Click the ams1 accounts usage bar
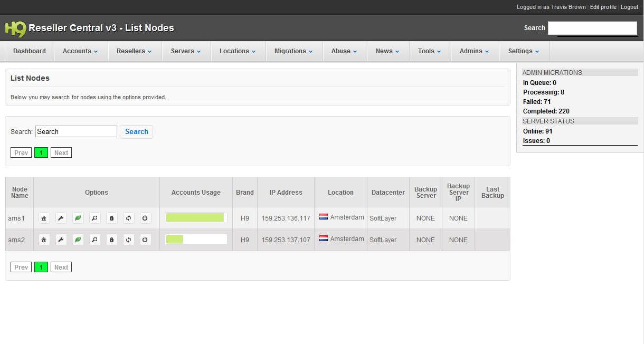The width and height of the screenshot is (644, 344). [x=196, y=218]
